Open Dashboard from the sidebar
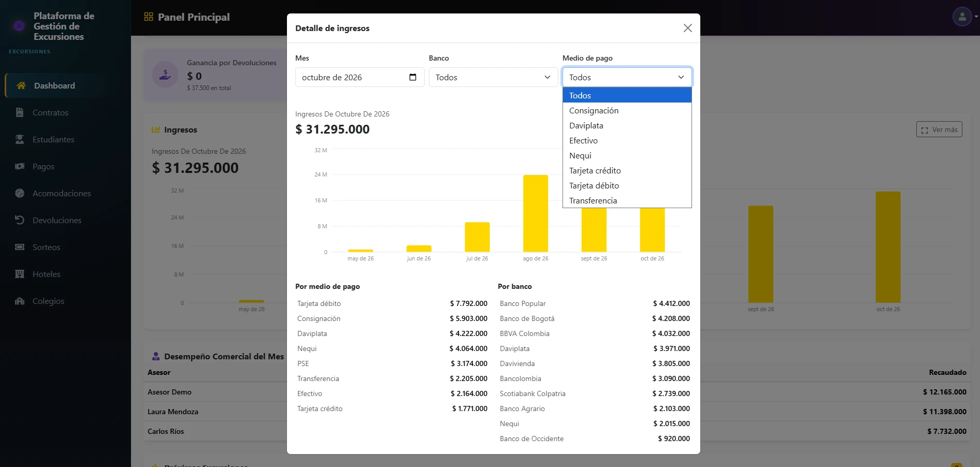980x467 pixels. (x=65, y=85)
